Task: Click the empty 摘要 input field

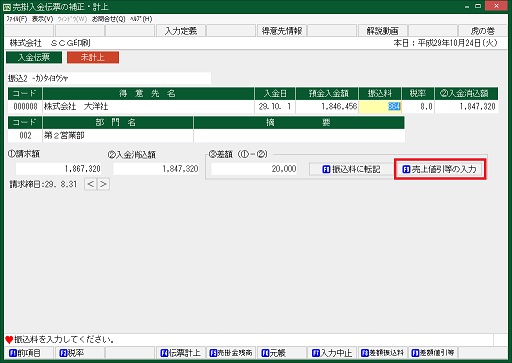Action: (299, 136)
